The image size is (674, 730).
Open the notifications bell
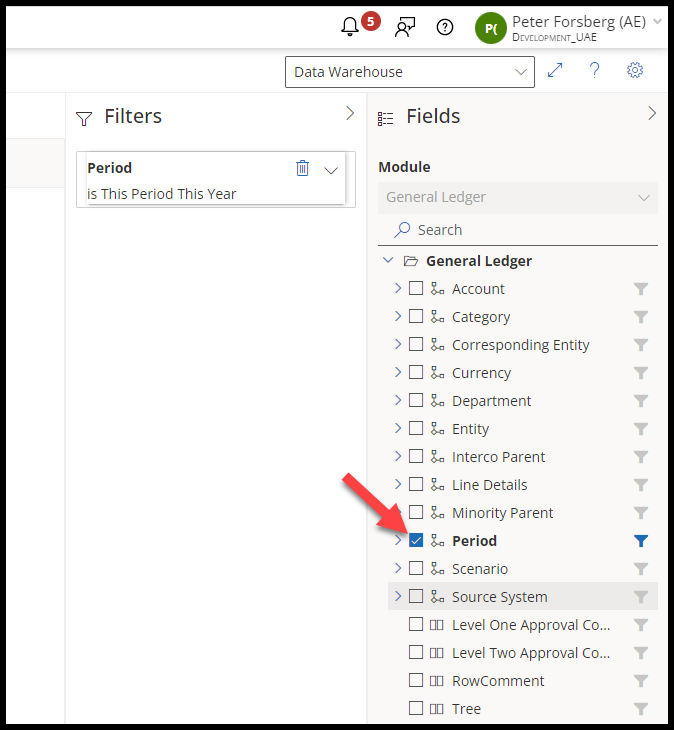[350, 27]
